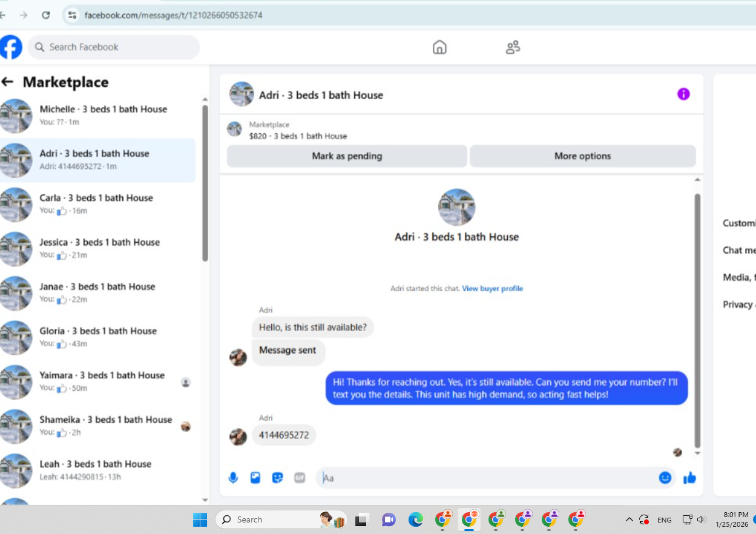Viewport: 756px width, 534px height.
Task: Open Task View on taskbar
Action: click(x=363, y=519)
